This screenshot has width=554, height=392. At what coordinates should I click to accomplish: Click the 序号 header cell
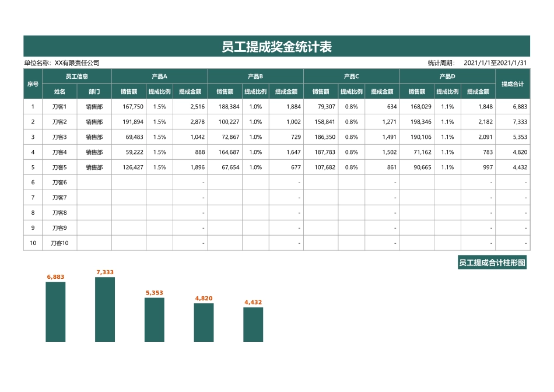point(32,83)
